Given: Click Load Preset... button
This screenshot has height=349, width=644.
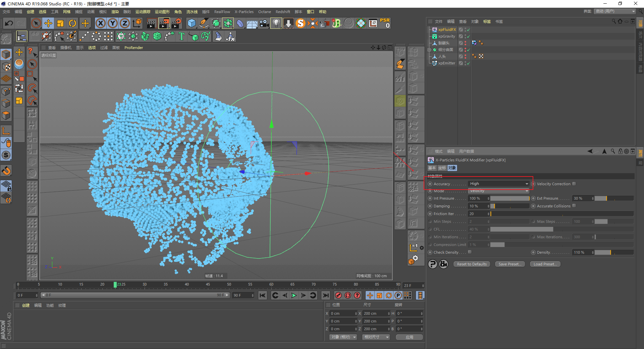Looking at the screenshot, I should pyautogui.click(x=545, y=264).
